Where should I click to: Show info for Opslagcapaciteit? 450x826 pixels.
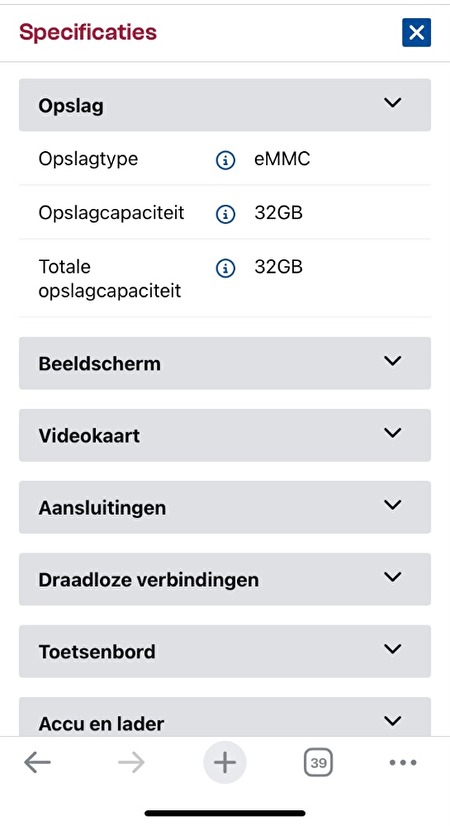point(226,213)
